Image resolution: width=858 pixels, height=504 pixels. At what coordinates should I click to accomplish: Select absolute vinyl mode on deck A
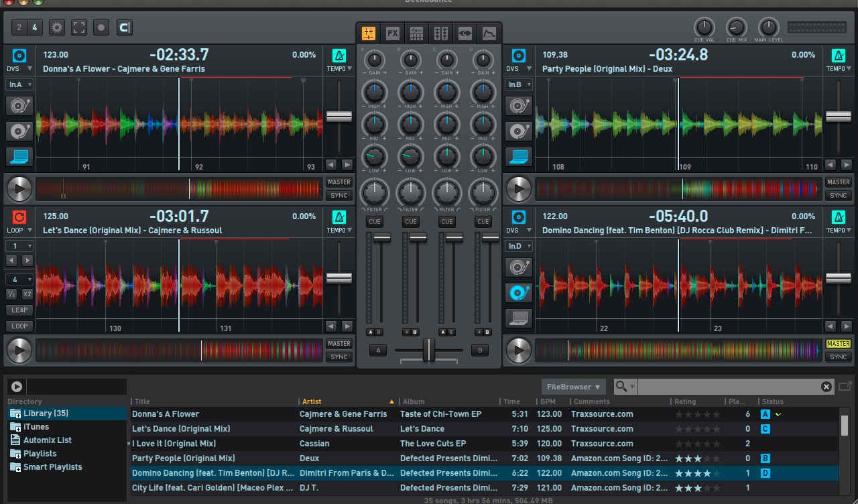(19, 105)
